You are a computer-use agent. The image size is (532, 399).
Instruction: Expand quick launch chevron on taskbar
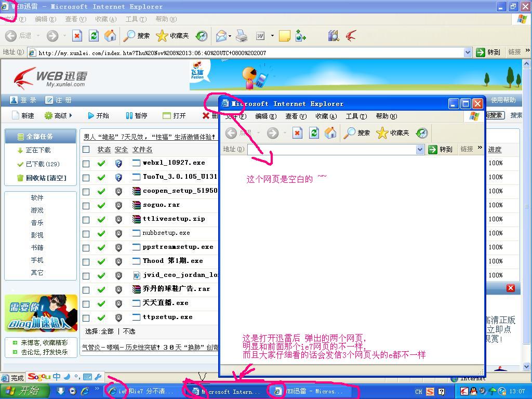[97, 389]
